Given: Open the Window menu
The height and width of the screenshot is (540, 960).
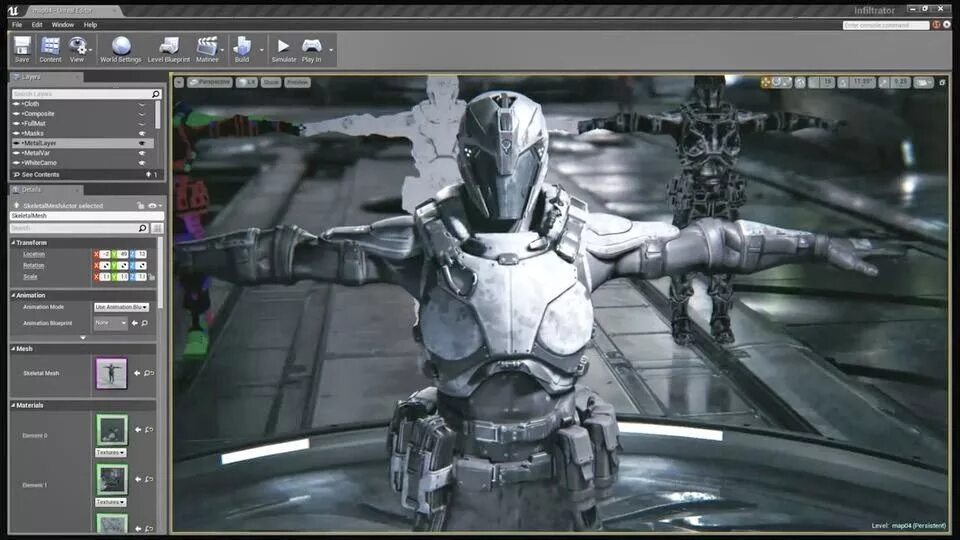Looking at the screenshot, I should [62, 24].
